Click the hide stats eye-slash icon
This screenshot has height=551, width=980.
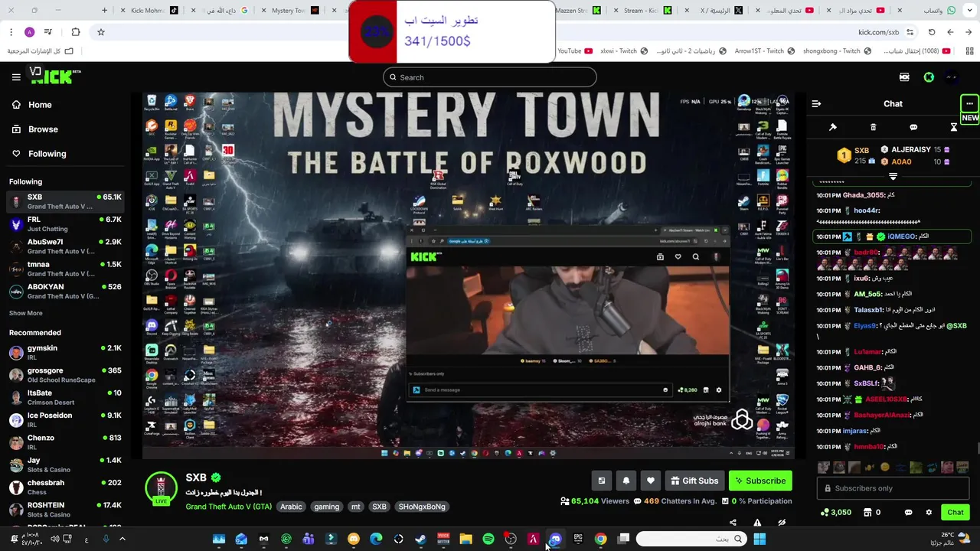[x=782, y=523]
